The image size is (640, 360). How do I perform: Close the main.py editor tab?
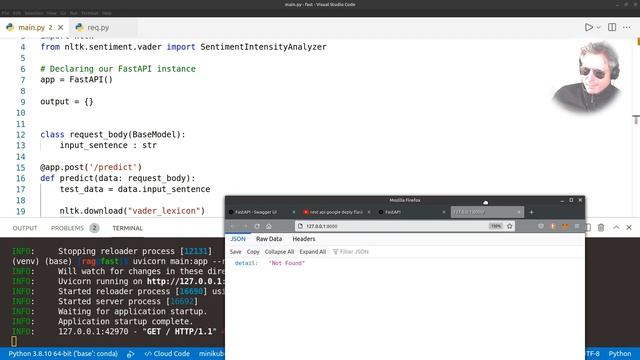pyautogui.click(x=60, y=27)
